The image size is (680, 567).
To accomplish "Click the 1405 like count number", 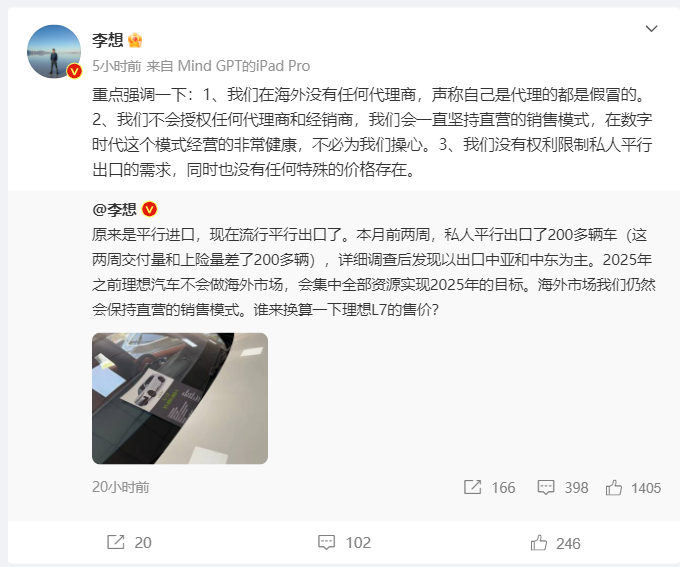I will click(x=646, y=488).
